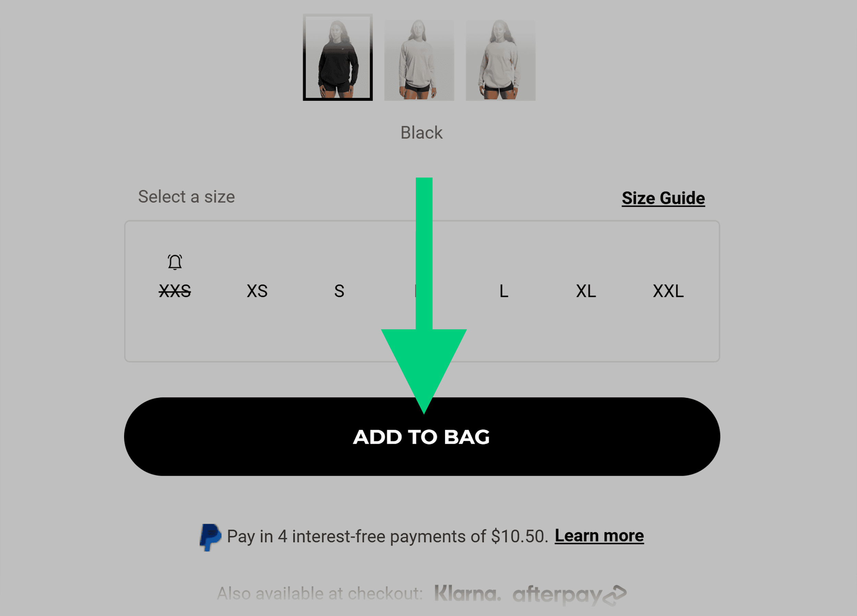Learn more about PayPal installments
The width and height of the screenshot is (857, 616).
[599, 535]
